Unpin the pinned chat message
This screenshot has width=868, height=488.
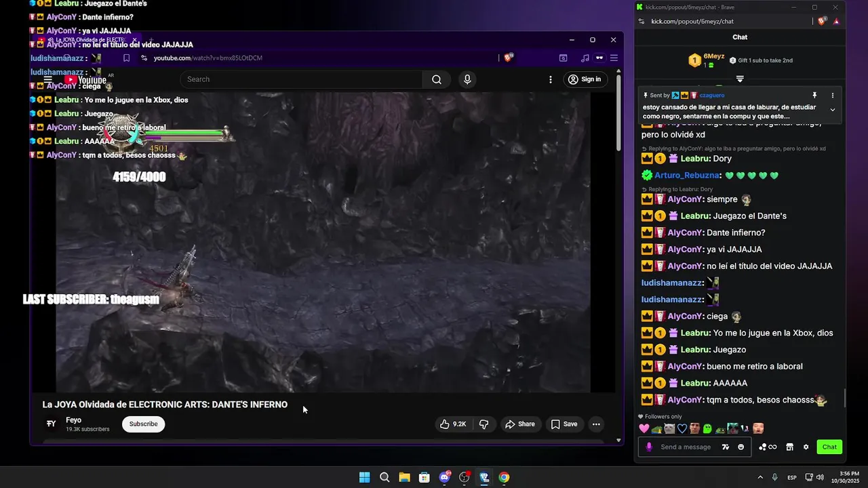(x=814, y=96)
